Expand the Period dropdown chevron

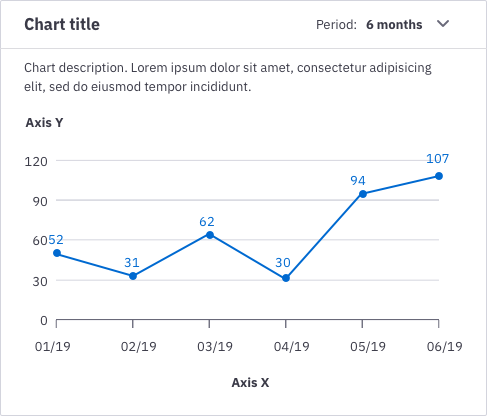pyautogui.click(x=443, y=24)
